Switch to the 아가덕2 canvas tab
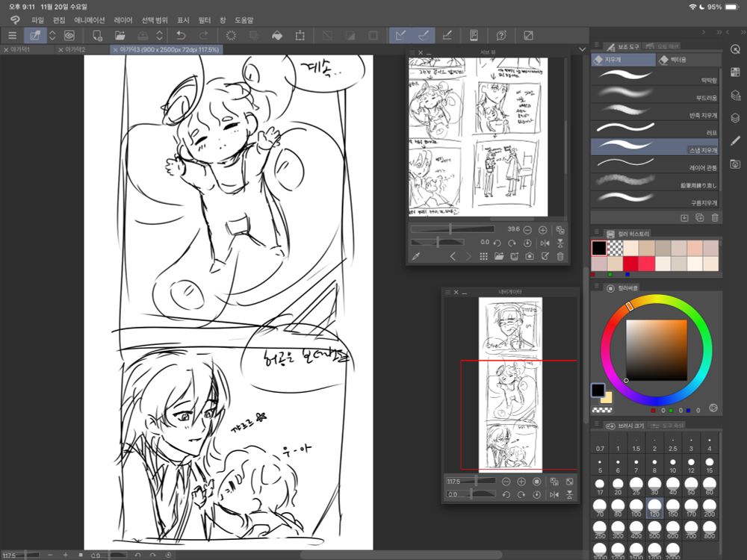747x560 pixels. tap(75, 49)
